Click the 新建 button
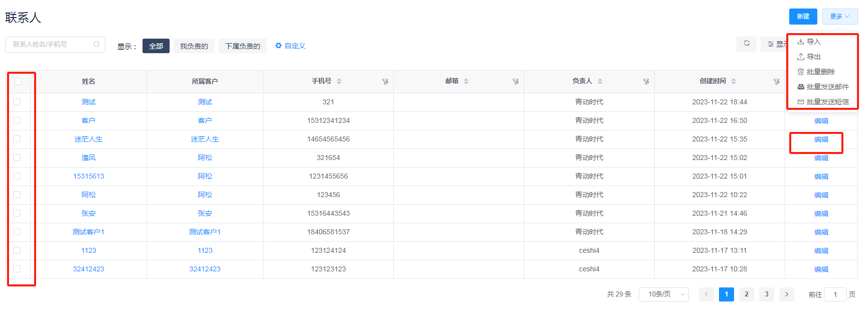Screen dimensions: 868x309 [x=803, y=17]
